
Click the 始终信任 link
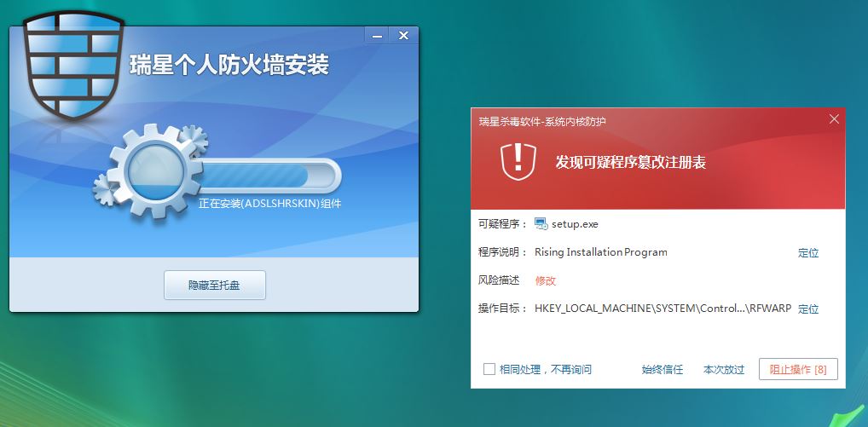click(663, 370)
